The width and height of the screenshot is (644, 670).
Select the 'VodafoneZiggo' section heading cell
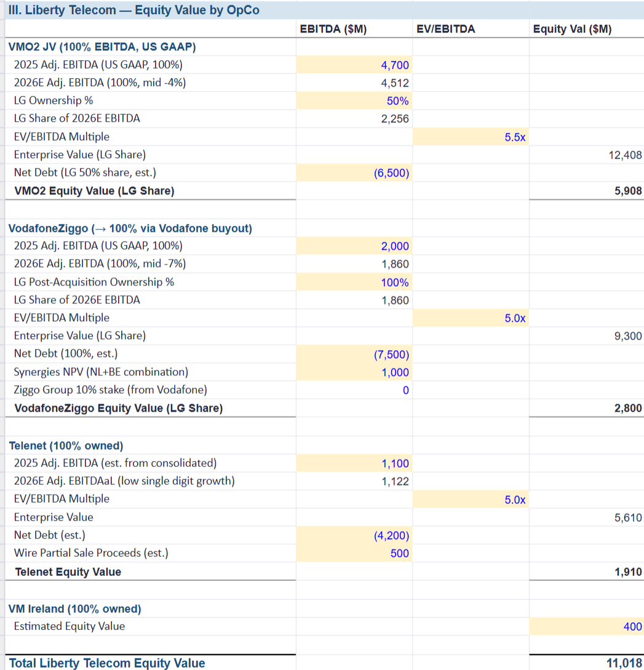coord(130,229)
